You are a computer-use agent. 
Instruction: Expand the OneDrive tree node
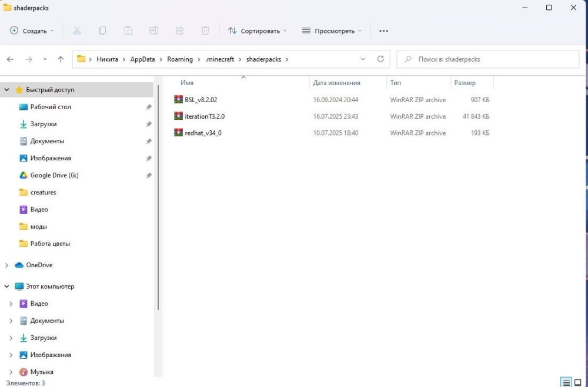6,265
